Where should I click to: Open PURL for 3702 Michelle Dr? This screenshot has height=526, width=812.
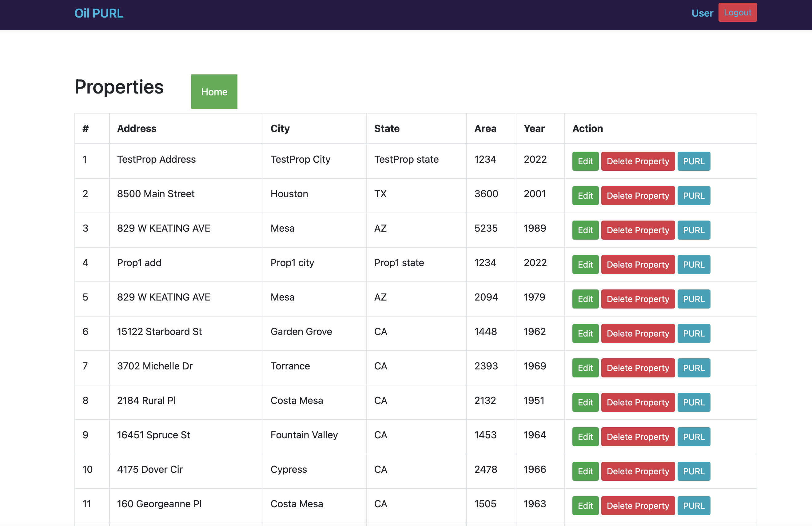[x=693, y=368]
